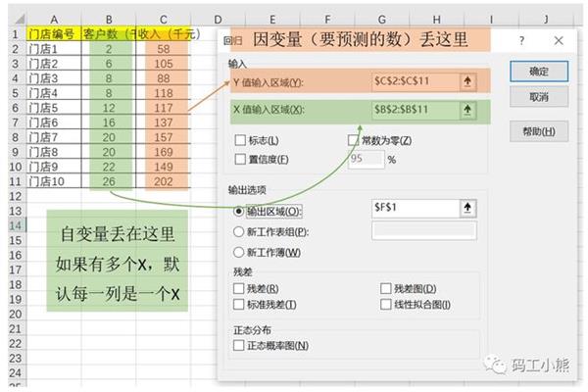This screenshot has width=588, height=392.
Task: Select column B header
Action: coord(109,20)
